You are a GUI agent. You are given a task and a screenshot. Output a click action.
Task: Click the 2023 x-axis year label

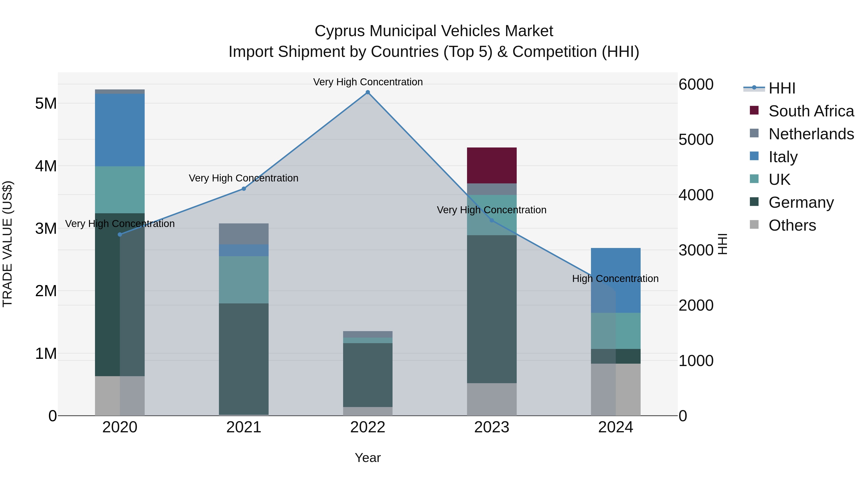[x=492, y=427]
